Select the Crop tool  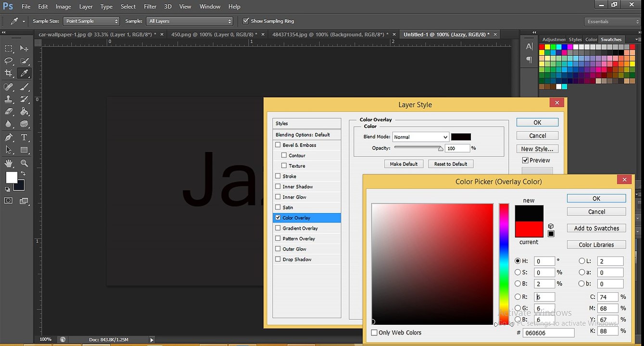click(9, 73)
